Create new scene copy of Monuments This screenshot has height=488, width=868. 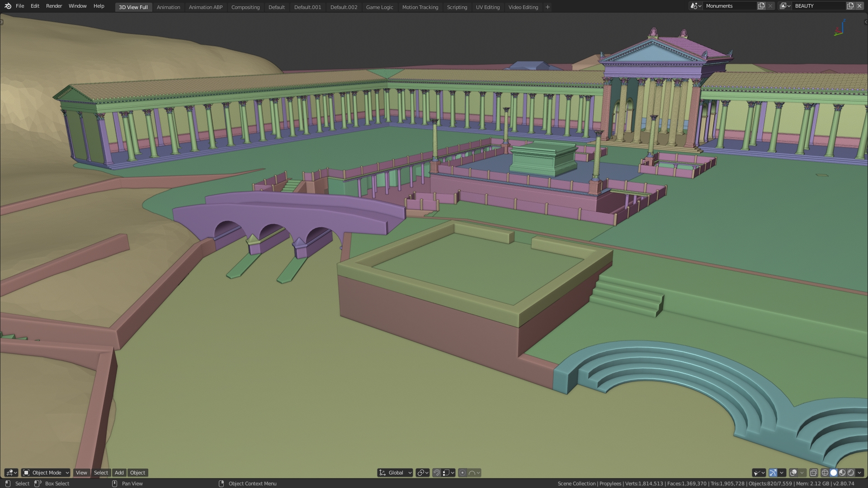(x=762, y=6)
